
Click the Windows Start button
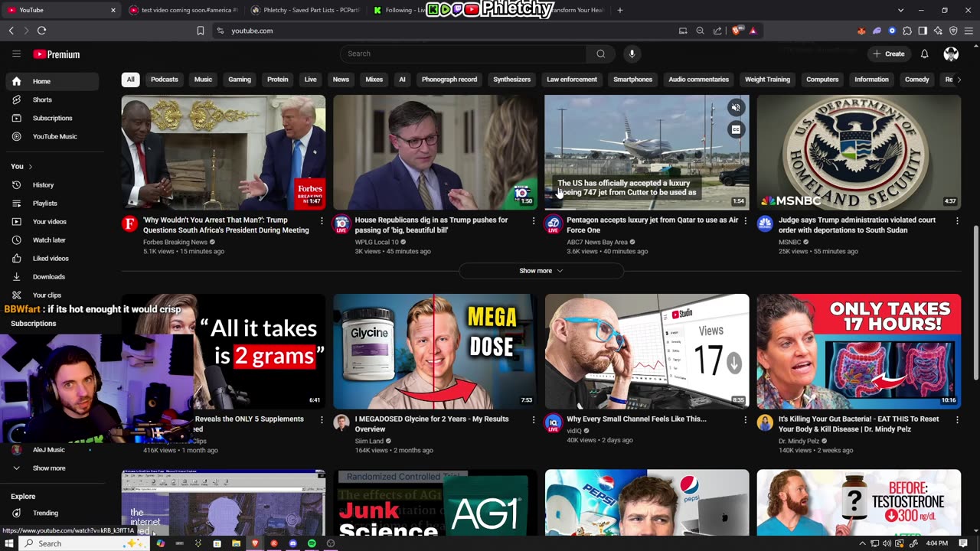pyautogui.click(x=9, y=543)
